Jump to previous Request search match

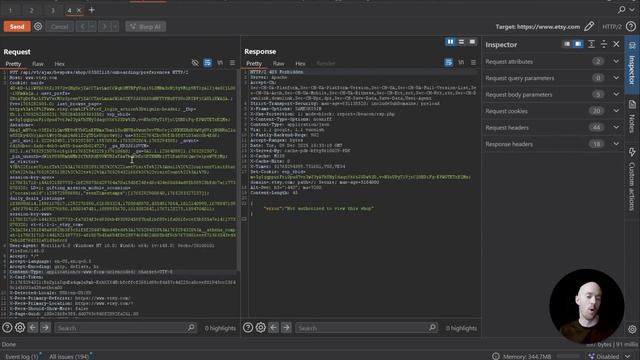[x=33, y=327]
